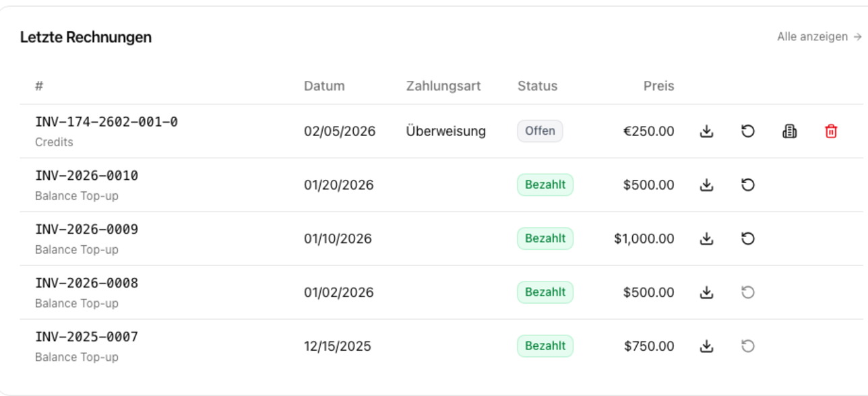Open bank details icon for the open invoice
Screen dimensions: 868x396
pyautogui.click(x=789, y=131)
